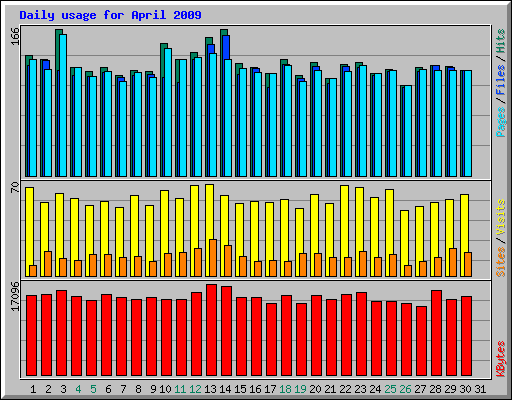
Task: Click the '17096' axis label
Action: (x=15, y=296)
